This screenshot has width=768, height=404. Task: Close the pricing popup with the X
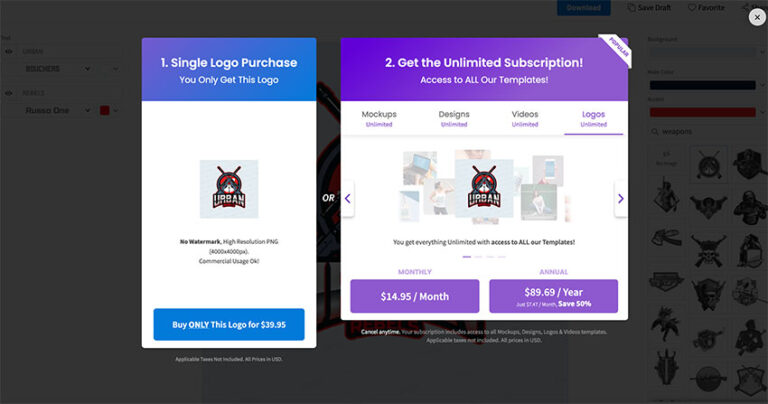[757, 17]
